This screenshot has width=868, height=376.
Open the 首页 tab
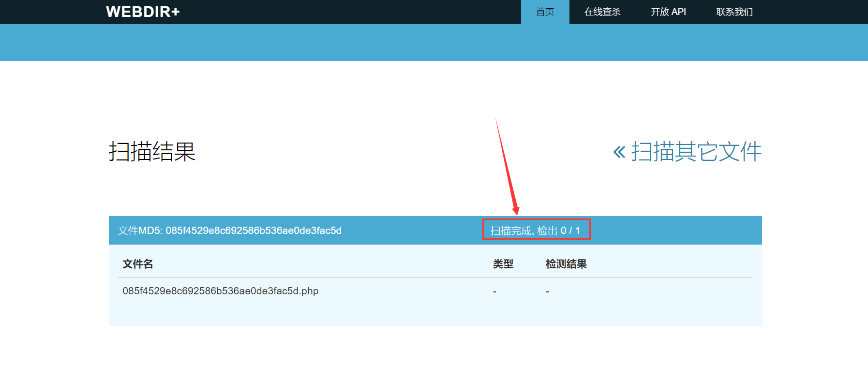pyautogui.click(x=545, y=12)
